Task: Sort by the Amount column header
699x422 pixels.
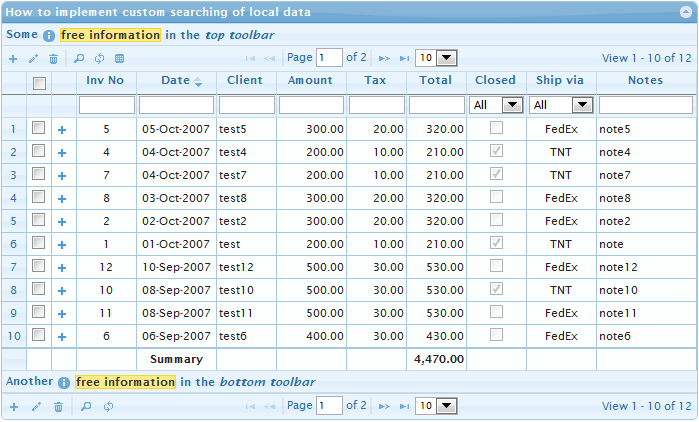Action: tap(310, 81)
